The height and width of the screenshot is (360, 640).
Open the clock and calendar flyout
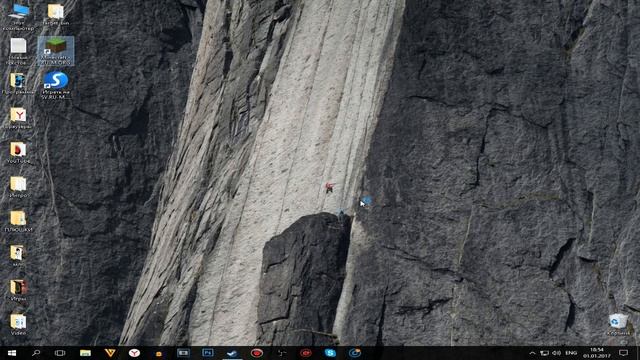[596, 353]
